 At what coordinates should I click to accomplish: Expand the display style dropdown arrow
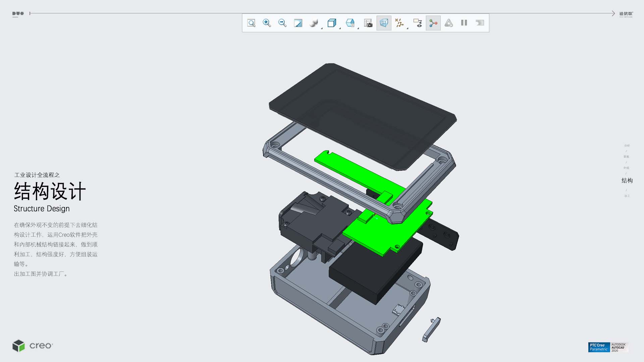[322, 28]
